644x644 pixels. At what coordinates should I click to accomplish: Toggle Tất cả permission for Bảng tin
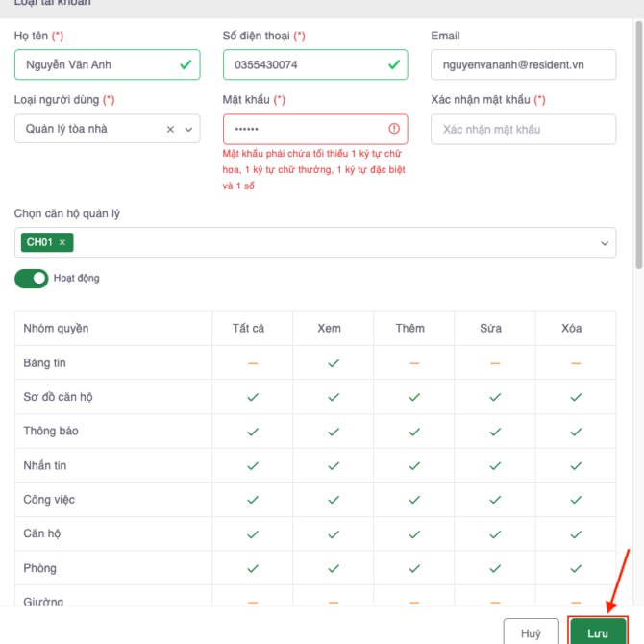point(253,363)
